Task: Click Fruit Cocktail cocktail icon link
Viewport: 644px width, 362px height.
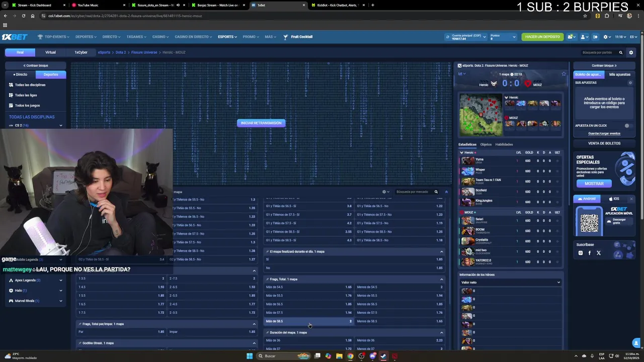Action: pos(286,37)
